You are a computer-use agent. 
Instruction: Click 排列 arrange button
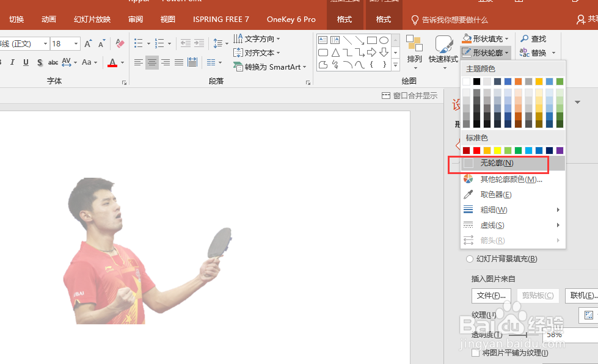point(414,52)
